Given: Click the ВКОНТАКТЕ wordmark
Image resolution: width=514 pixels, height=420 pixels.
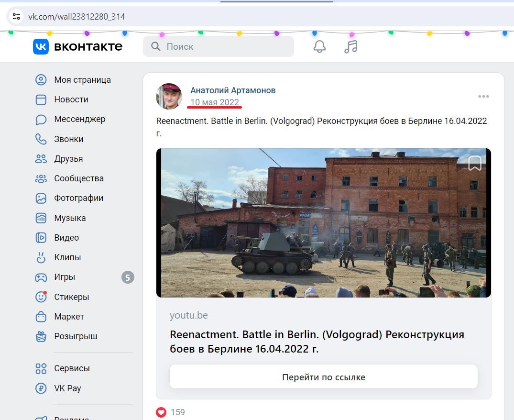Looking at the screenshot, I should [88, 46].
